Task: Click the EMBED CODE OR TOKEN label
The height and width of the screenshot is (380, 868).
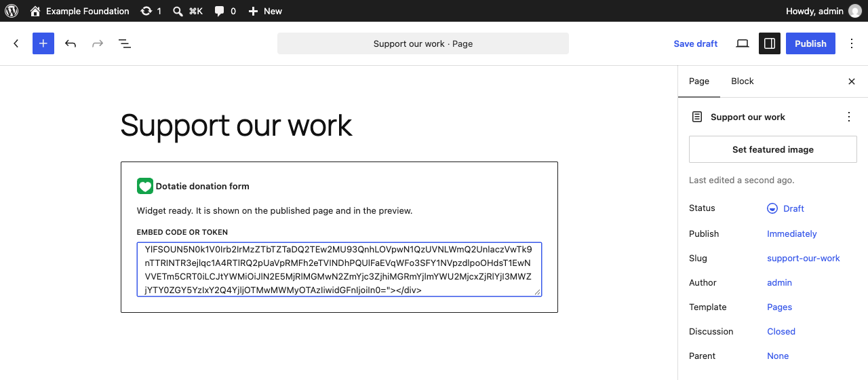Action: [182, 232]
